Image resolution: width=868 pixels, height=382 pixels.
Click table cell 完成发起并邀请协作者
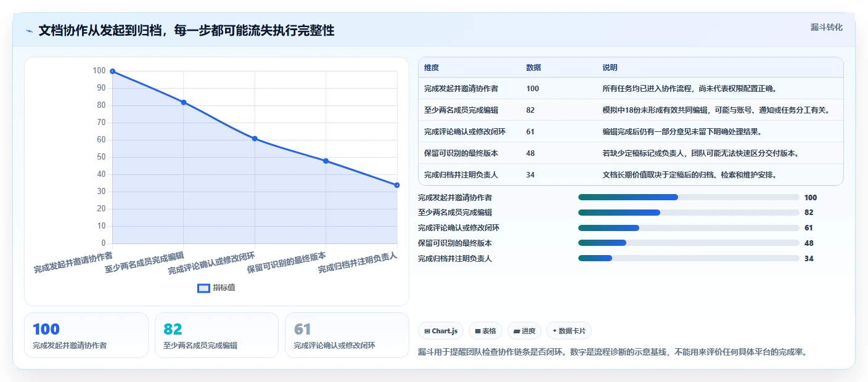(461, 89)
